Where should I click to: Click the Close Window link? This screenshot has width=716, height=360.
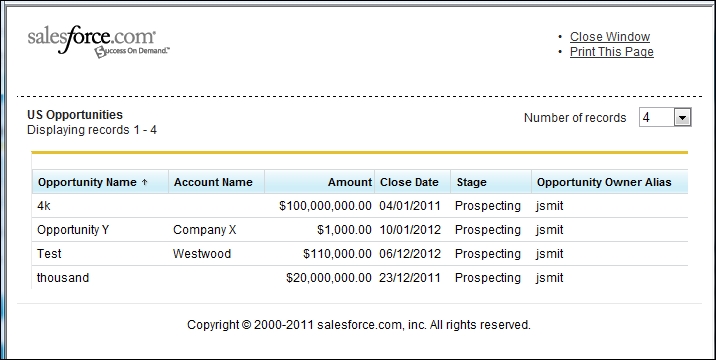610,37
